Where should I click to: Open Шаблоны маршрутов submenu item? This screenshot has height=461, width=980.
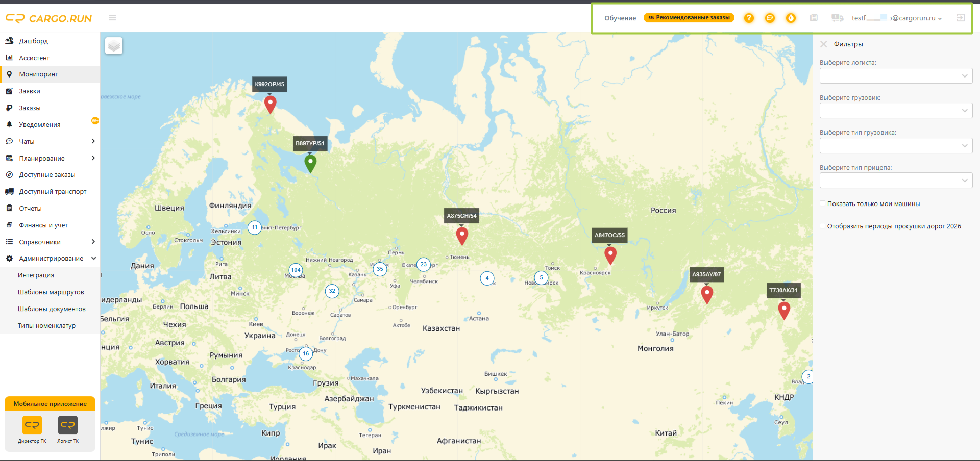[x=50, y=292]
